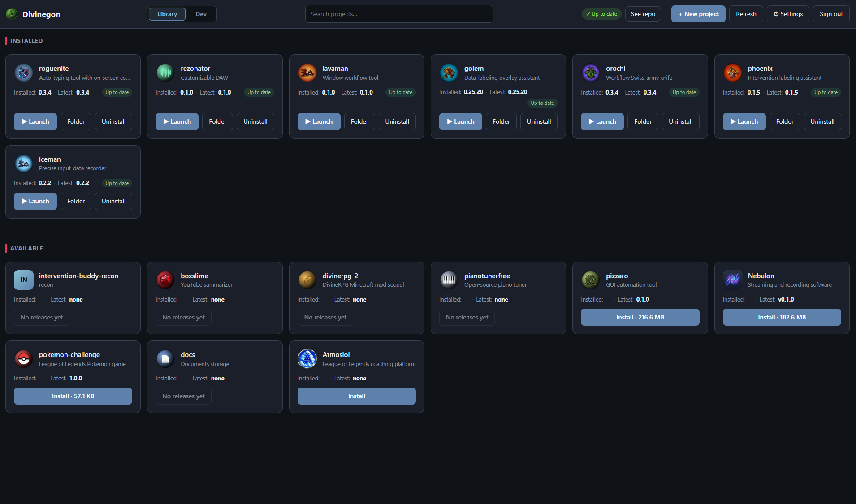Open rezonator Folder
The image size is (856, 504).
pyautogui.click(x=217, y=121)
